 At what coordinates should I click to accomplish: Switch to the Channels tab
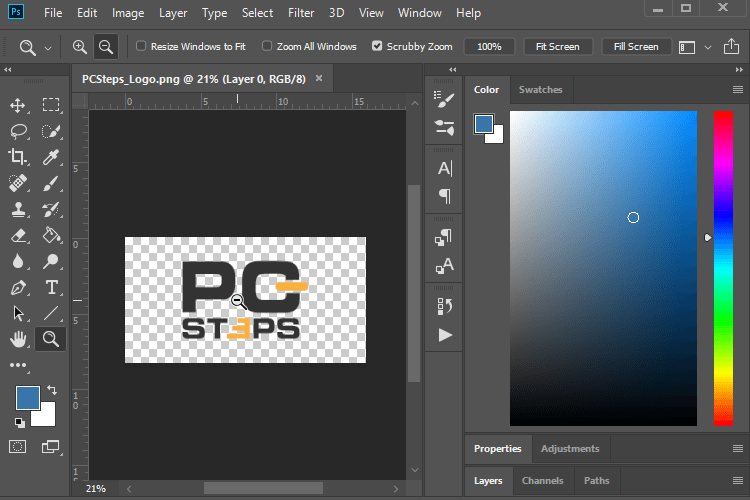[x=542, y=480]
